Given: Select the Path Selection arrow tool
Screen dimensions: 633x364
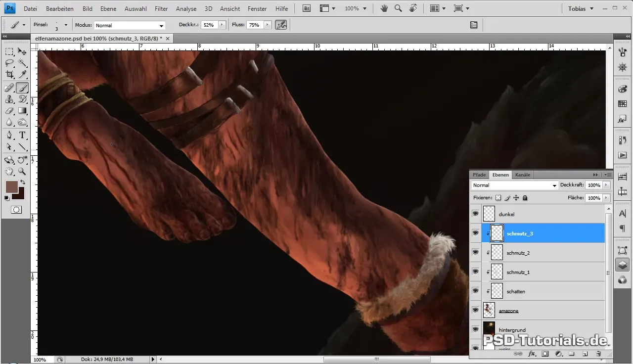Looking at the screenshot, I should coord(9,147).
